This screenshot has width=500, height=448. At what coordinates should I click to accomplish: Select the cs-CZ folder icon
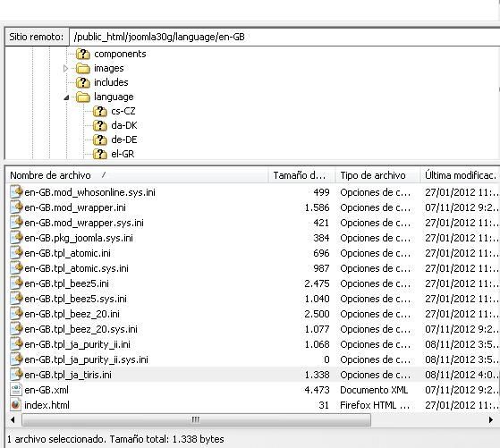pyautogui.click(x=100, y=111)
